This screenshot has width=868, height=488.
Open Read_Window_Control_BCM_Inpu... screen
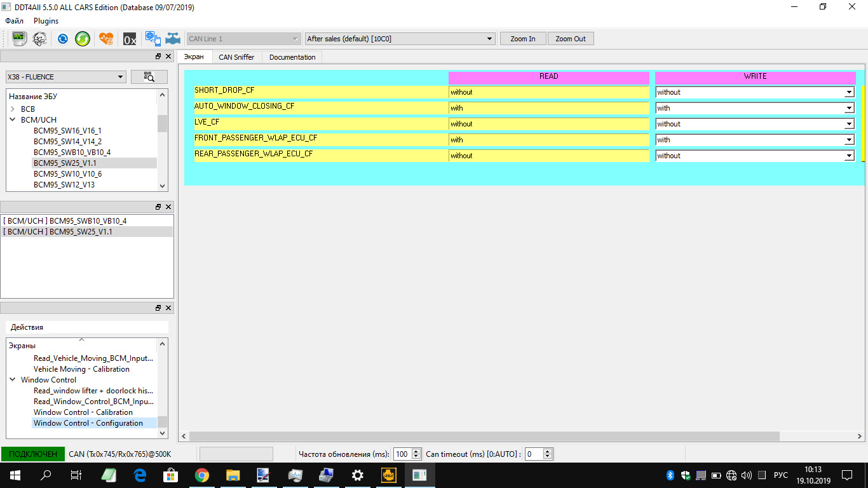(93, 402)
